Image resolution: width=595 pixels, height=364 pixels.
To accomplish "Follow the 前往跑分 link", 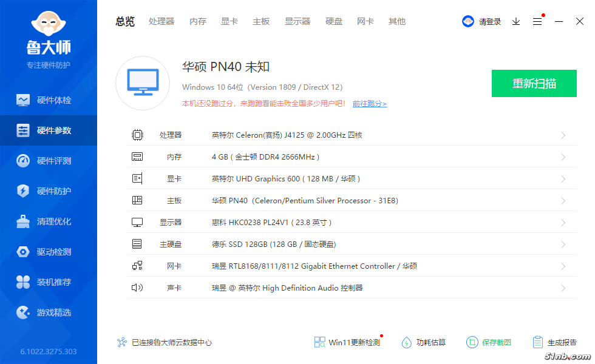I will pyautogui.click(x=369, y=104).
